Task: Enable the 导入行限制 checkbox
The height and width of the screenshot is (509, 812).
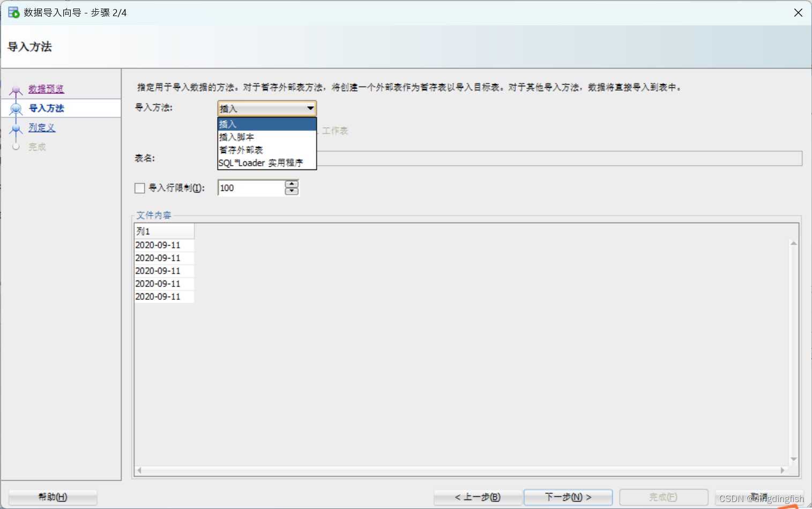Action: (140, 188)
